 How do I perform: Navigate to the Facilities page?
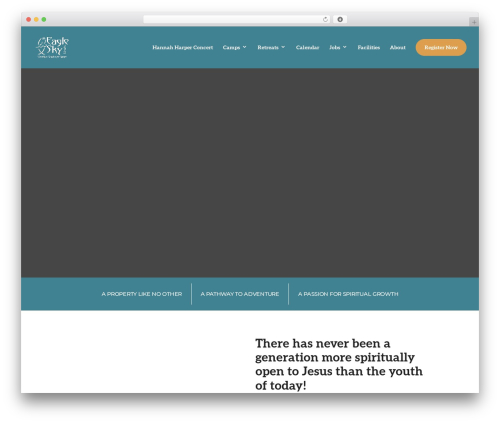coord(369,47)
